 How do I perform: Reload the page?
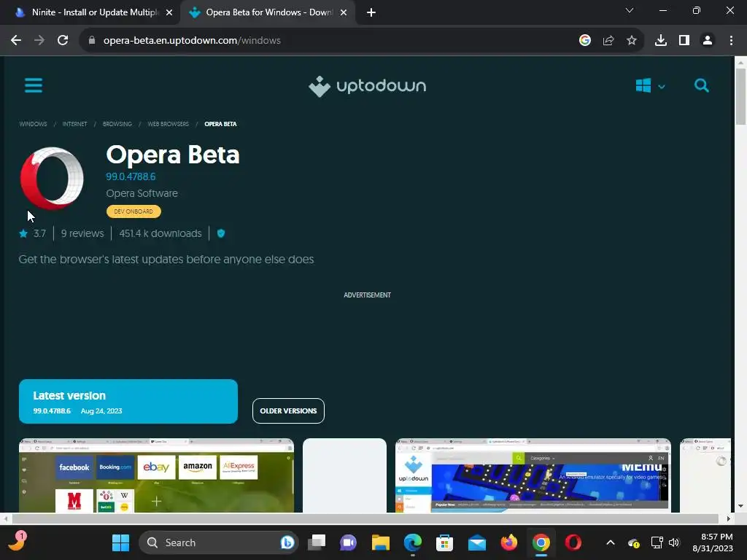coord(63,41)
